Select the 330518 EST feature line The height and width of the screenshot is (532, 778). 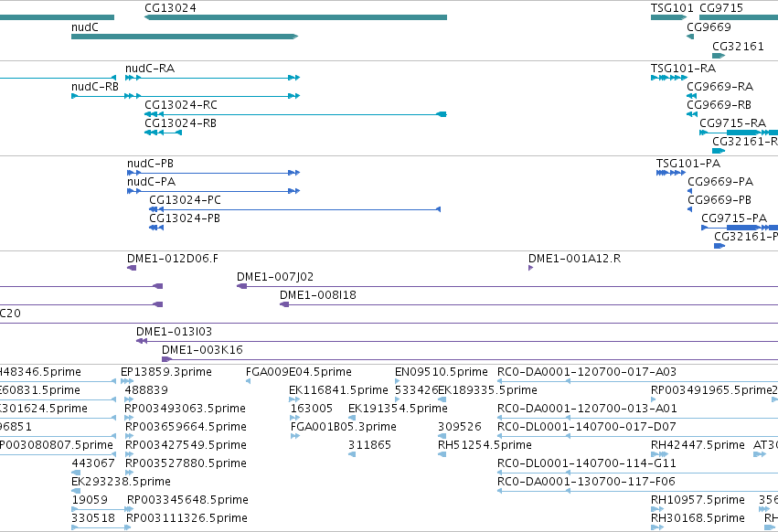tap(101, 527)
